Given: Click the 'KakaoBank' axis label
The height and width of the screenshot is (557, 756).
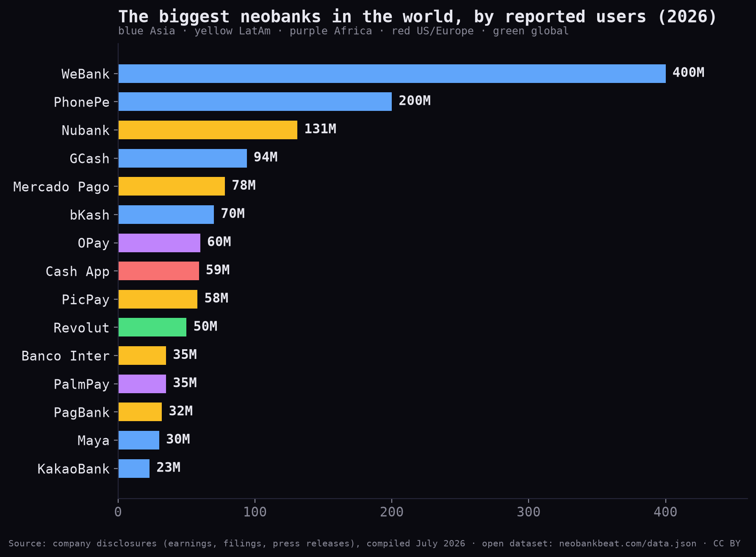Looking at the screenshot, I should 74,469.
